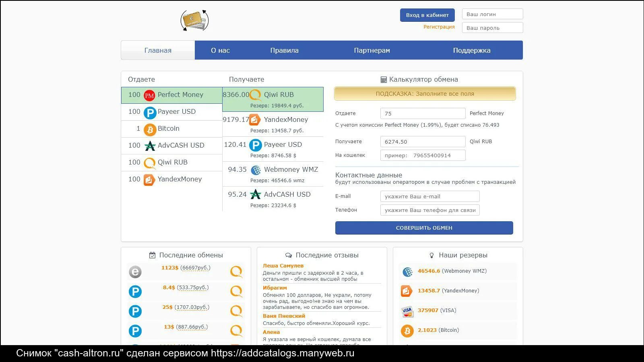This screenshot has height=362, width=644.
Task: Click the E-mail input field
Action: (x=429, y=196)
